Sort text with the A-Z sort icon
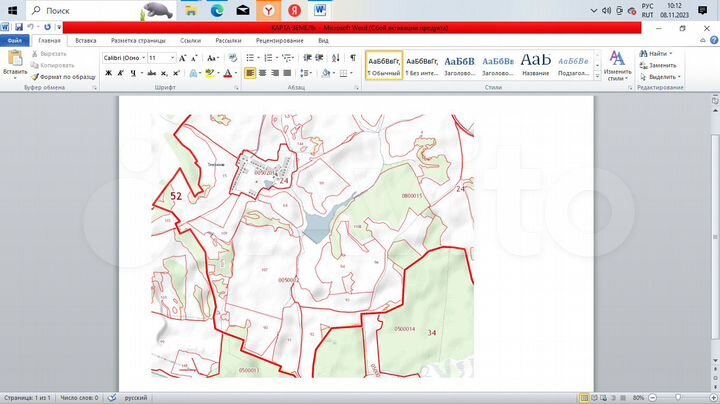The image size is (720, 404). coord(336,58)
